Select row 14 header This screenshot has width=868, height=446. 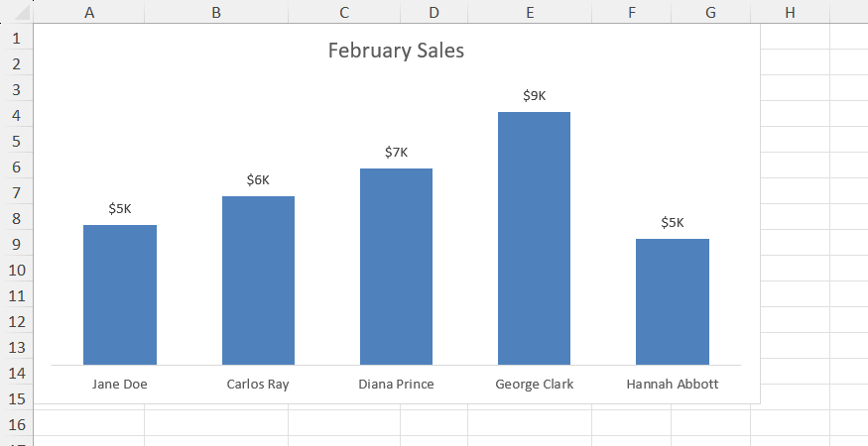tap(17, 373)
